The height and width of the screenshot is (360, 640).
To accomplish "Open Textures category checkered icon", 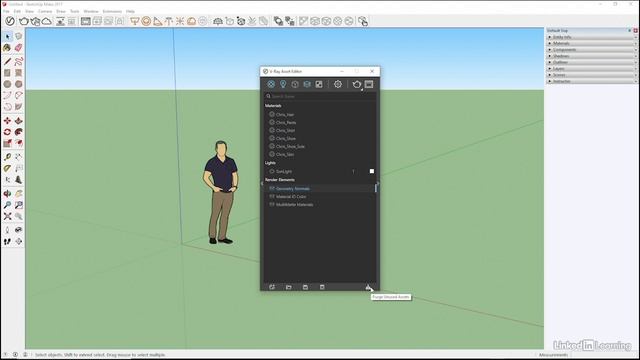I will pyautogui.click(x=319, y=84).
